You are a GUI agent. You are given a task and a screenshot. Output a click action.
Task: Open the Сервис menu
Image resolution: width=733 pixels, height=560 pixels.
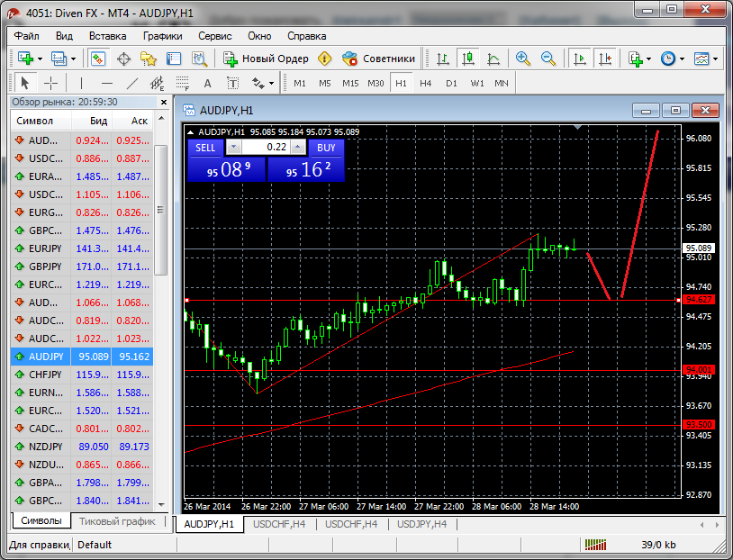[215, 36]
